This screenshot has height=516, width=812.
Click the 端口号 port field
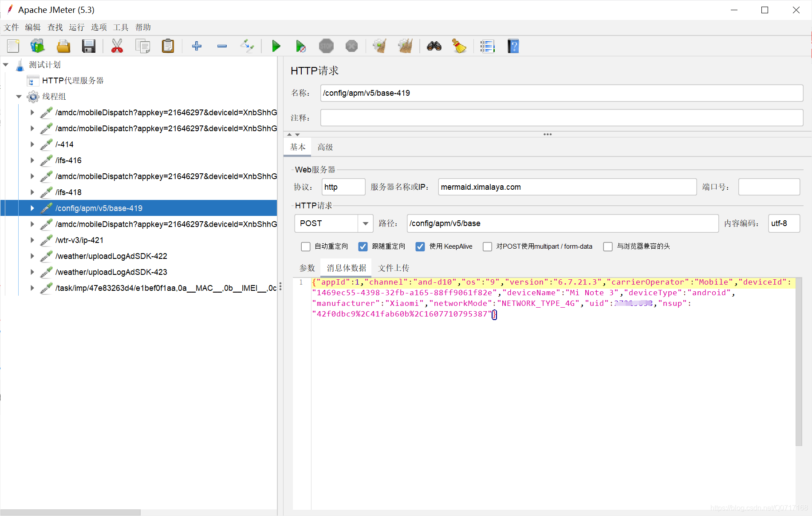coord(769,187)
